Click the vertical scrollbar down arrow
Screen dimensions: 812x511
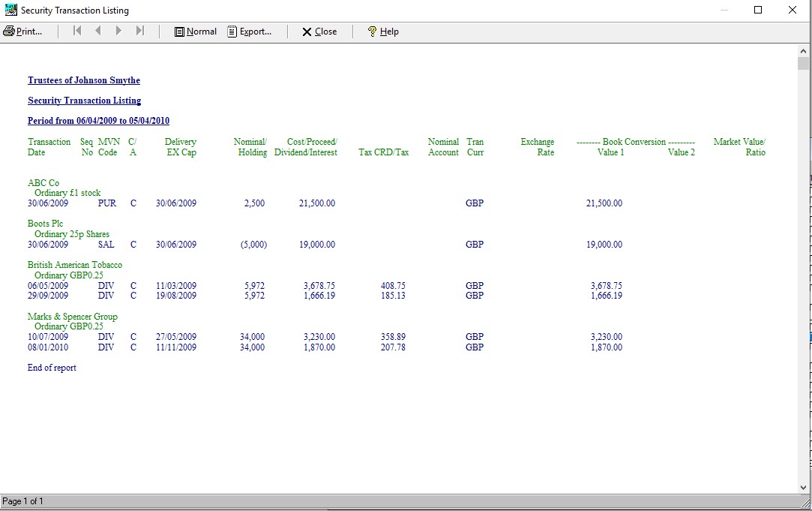[803, 487]
